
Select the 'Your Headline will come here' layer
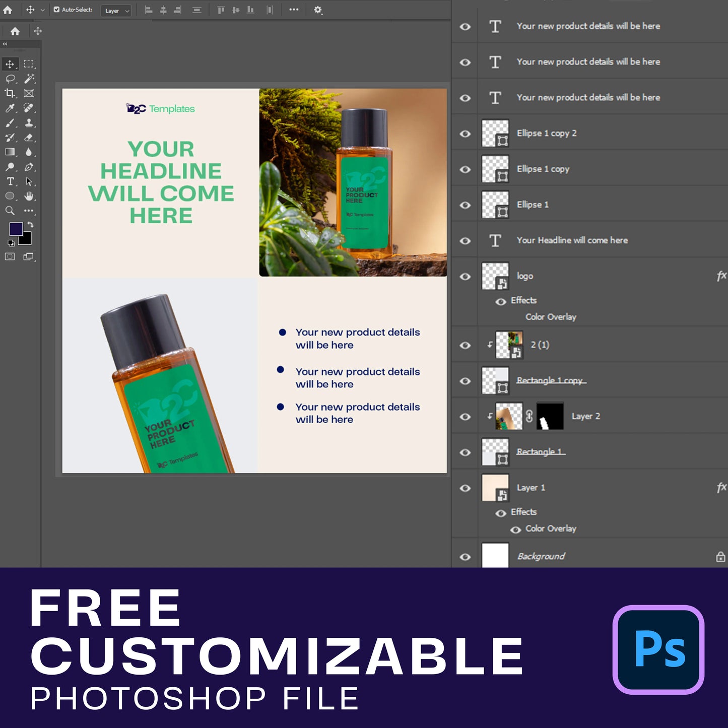[572, 240]
